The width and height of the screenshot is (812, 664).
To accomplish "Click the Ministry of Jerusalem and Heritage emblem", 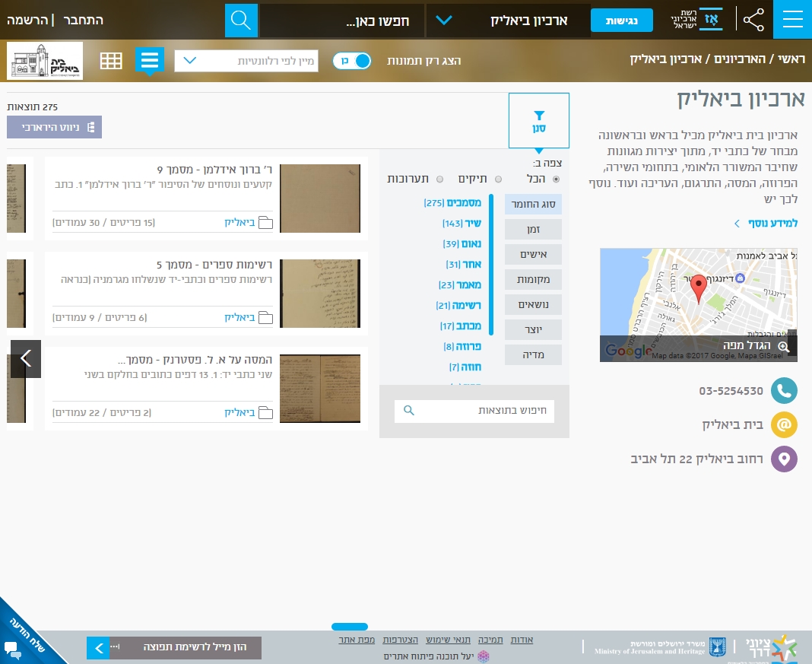I will pos(718,647).
